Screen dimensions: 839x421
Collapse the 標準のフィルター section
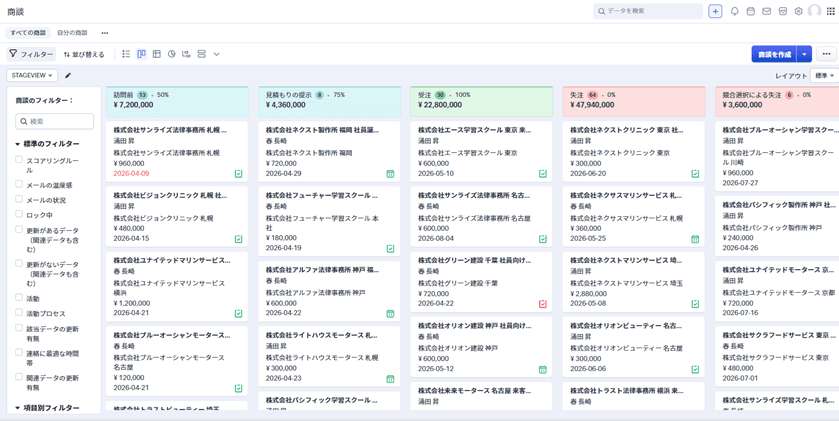click(x=17, y=144)
